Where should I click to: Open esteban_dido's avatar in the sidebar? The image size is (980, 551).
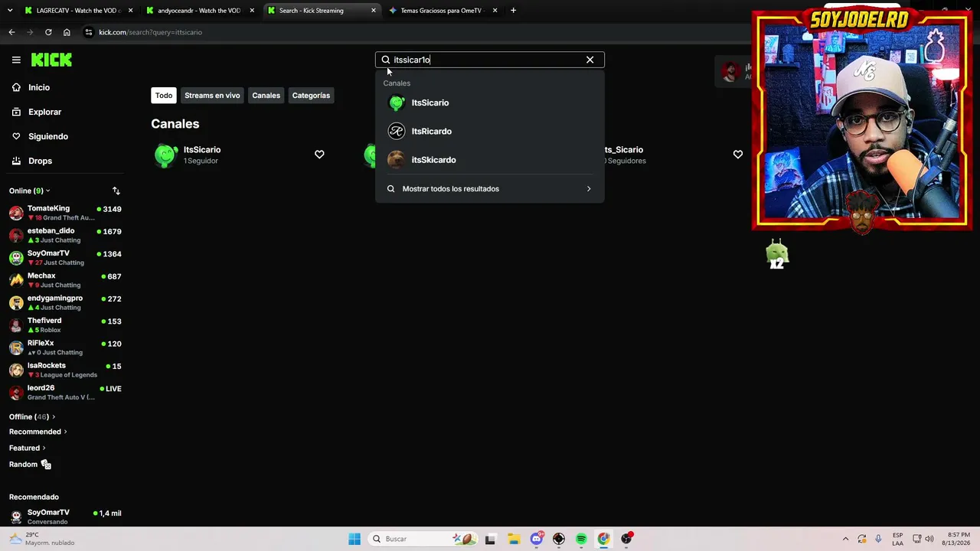[16, 235]
